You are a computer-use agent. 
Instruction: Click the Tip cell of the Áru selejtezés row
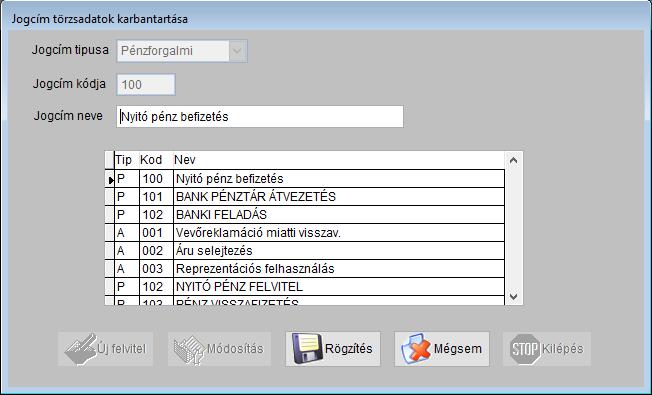[127, 251]
